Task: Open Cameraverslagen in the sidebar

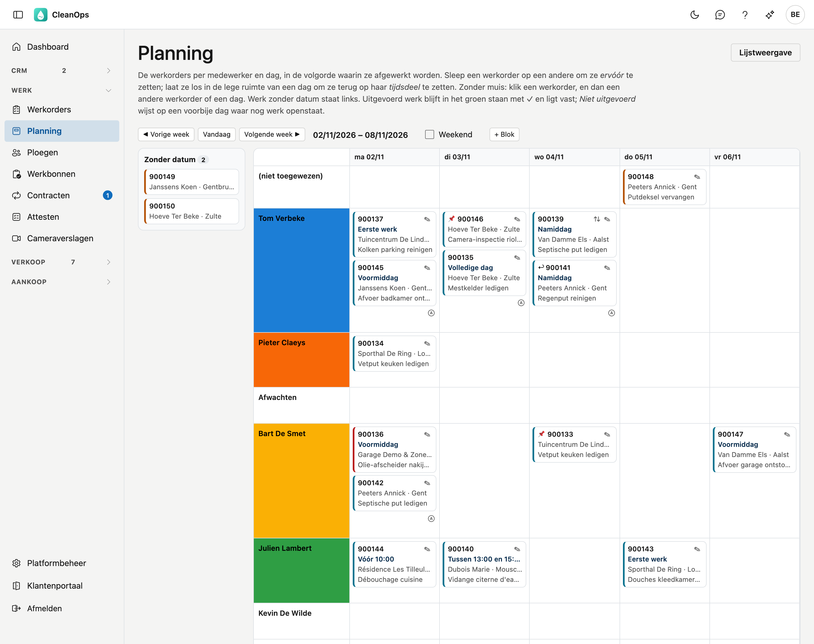Action: (62, 238)
